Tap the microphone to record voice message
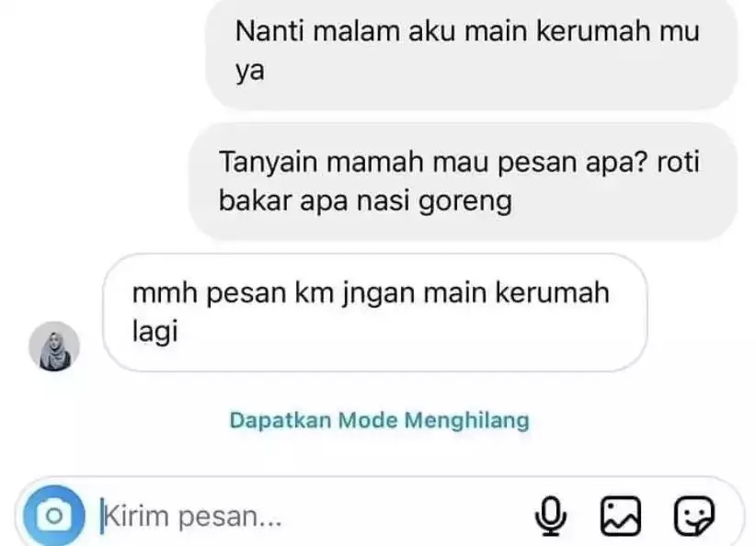 point(551,516)
